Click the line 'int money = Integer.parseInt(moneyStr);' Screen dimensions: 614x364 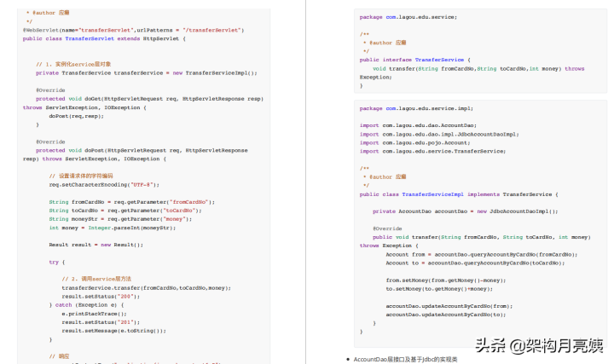(113, 228)
